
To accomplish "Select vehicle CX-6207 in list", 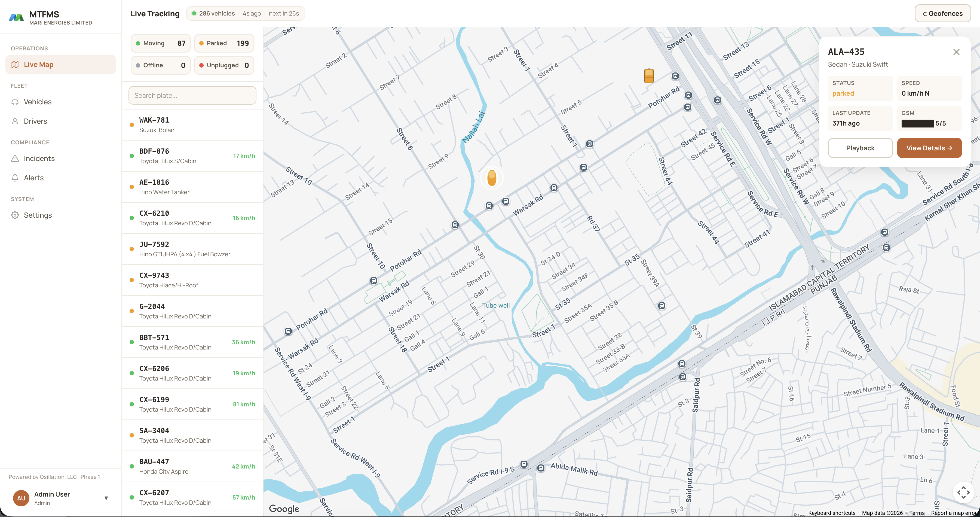I will coord(192,497).
